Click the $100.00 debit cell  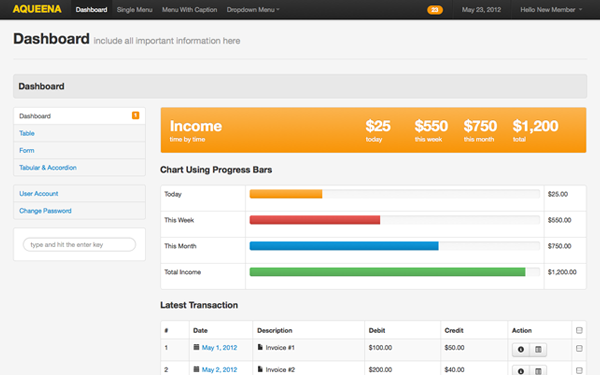380,347
